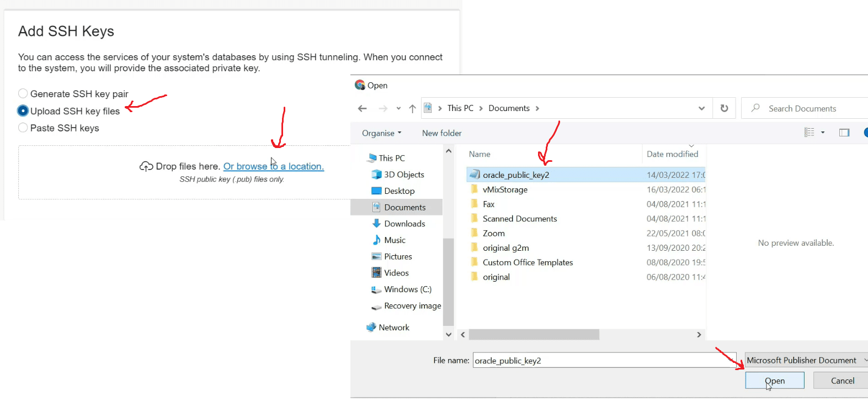Select Pictures in navigation pane
This screenshot has height=401, width=868.
398,257
